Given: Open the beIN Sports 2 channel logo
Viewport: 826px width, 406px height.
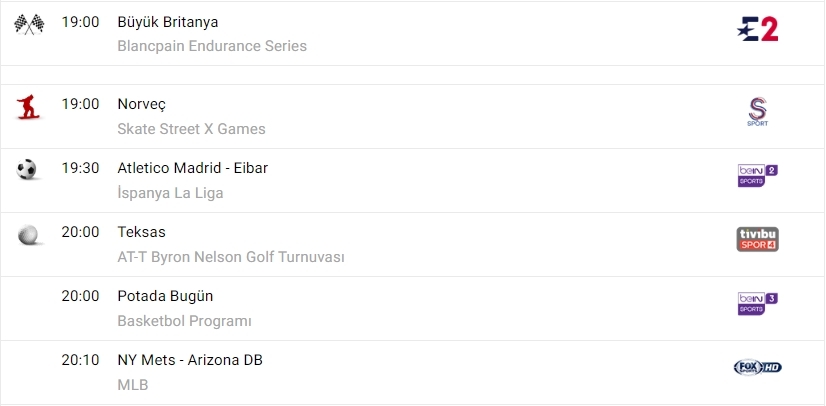Looking at the screenshot, I should tap(757, 175).
